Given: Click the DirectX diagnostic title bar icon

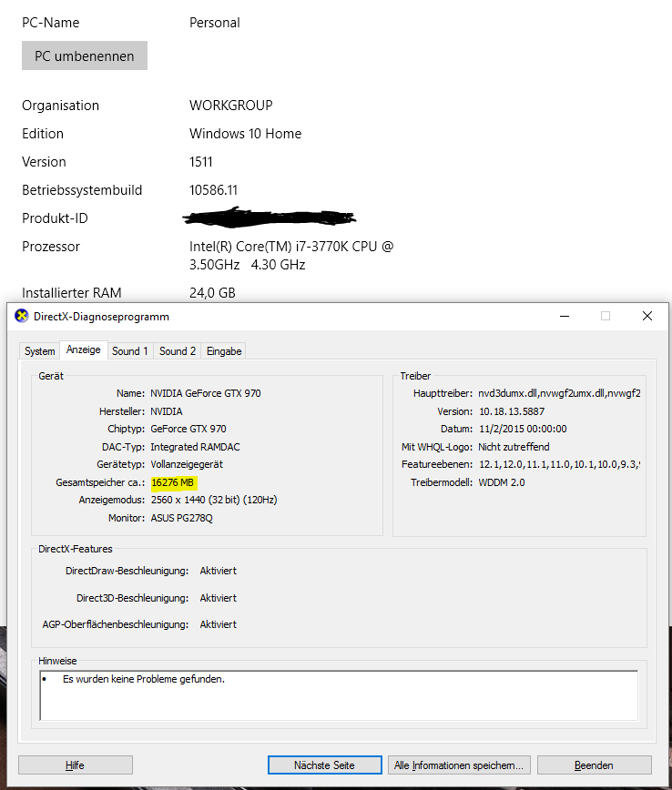Looking at the screenshot, I should [x=21, y=316].
